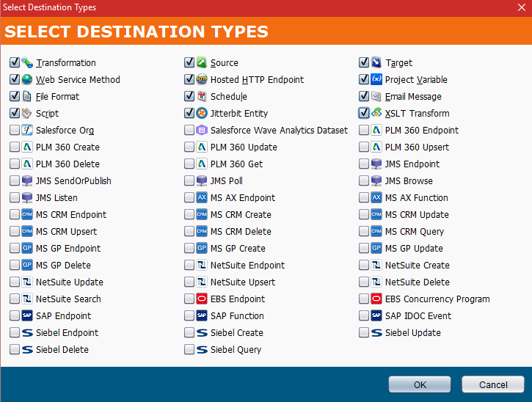532x402 pixels.
Task: Tick the MS CRM Update checkbox
Action: [x=364, y=215]
